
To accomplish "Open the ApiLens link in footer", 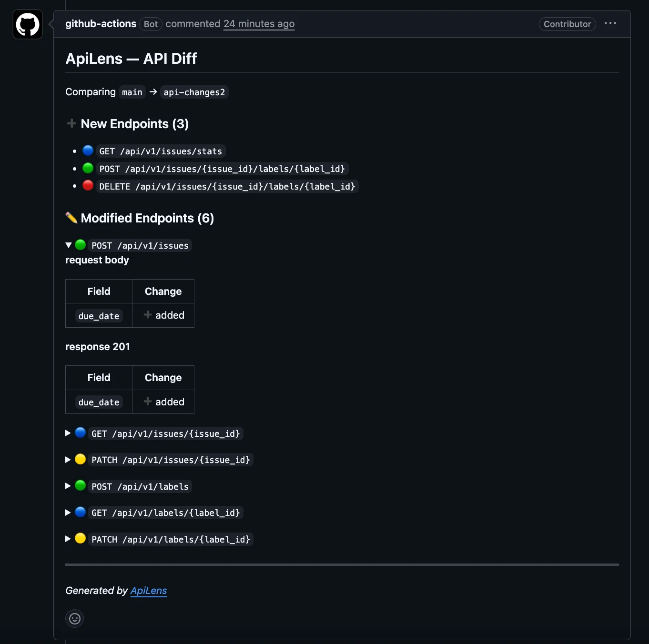I will [149, 591].
